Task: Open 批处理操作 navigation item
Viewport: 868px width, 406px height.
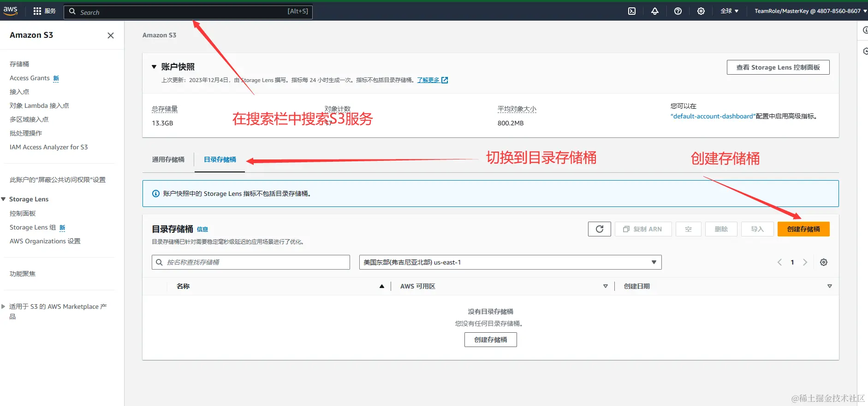Action: [x=26, y=133]
